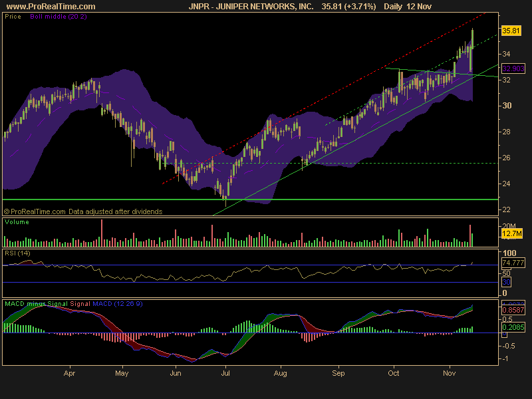Click the Daily 12 Nov timeframe label
This screenshot has height=399, width=532.
[408, 7]
